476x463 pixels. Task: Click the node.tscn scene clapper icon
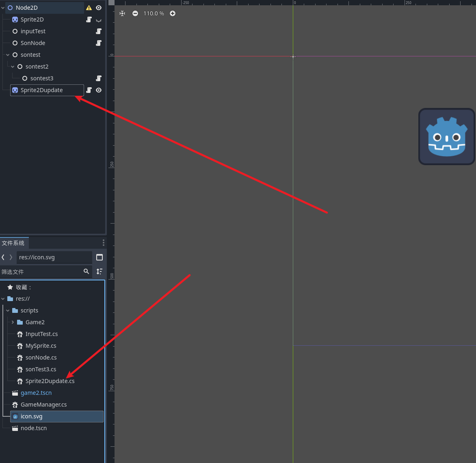coord(15,428)
